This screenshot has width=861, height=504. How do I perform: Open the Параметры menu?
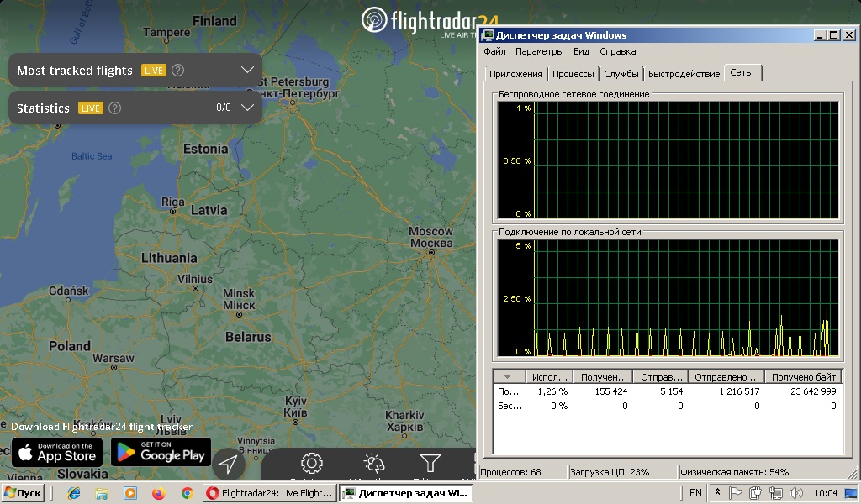540,52
